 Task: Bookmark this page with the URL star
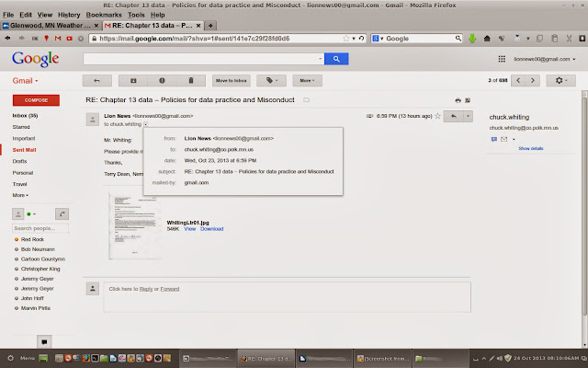click(x=346, y=39)
